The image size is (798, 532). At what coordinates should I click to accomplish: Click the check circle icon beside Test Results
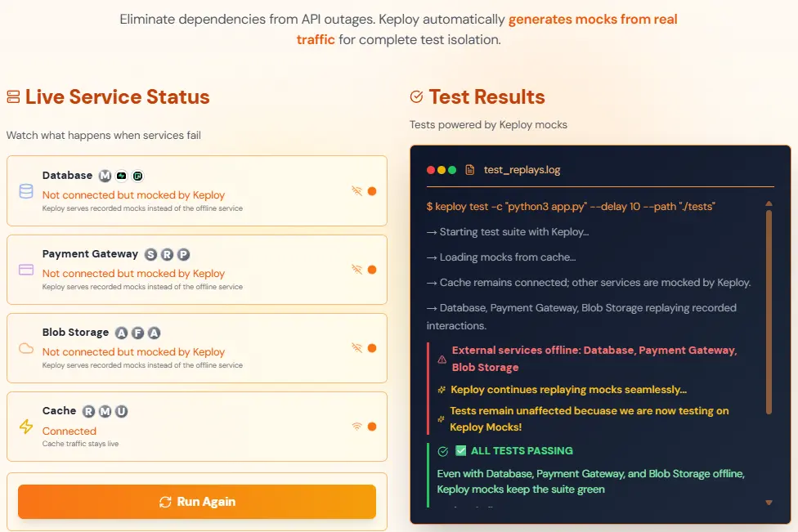[x=416, y=96]
